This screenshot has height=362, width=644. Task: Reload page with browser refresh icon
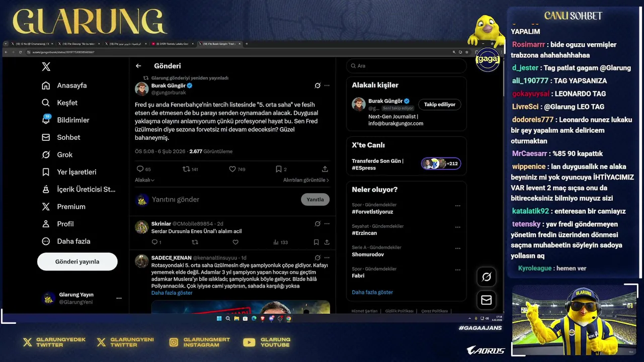click(20, 52)
